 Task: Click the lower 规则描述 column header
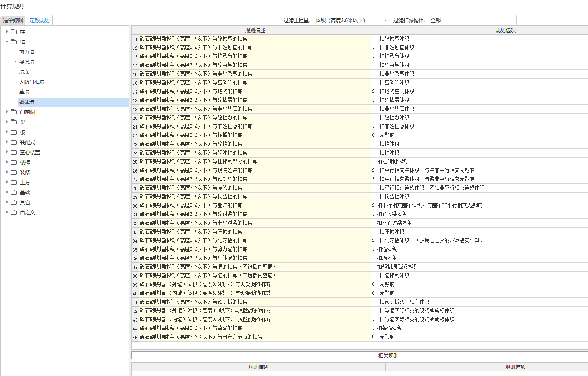click(259, 367)
